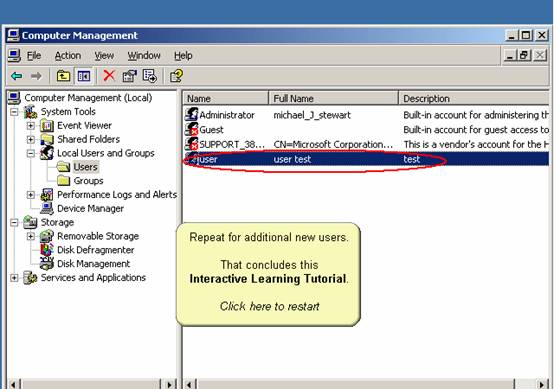Click the Export List toolbar icon
554x389 pixels.
pyautogui.click(x=150, y=76)
